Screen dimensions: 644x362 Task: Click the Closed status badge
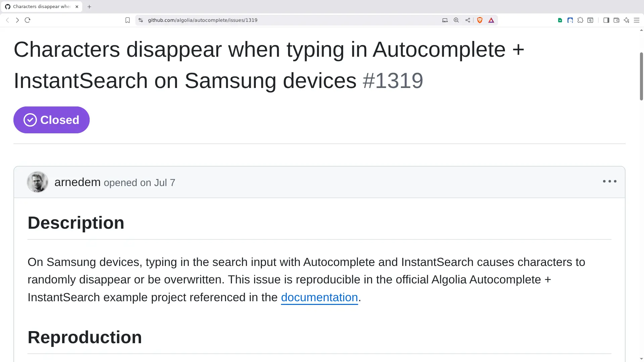[x=51, y=120]
